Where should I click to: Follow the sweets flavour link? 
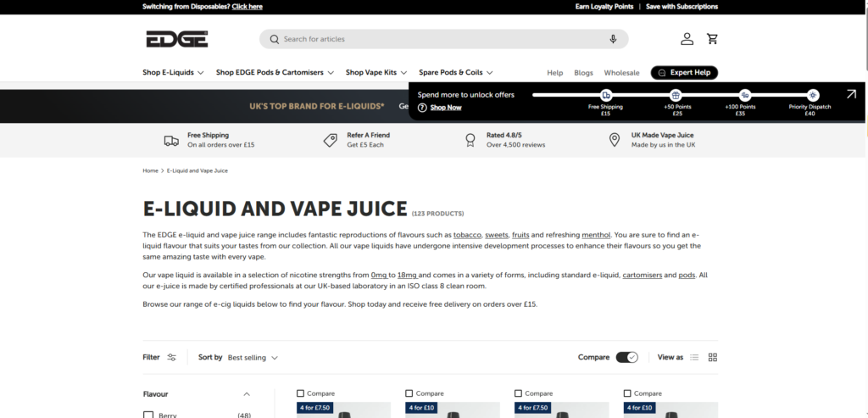coord(497,235)
